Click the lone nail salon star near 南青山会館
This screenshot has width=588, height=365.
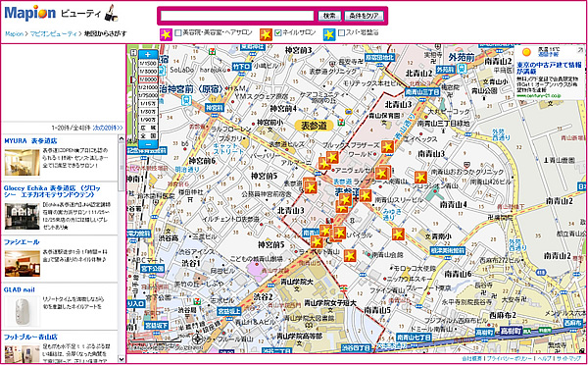click(350, 255)
